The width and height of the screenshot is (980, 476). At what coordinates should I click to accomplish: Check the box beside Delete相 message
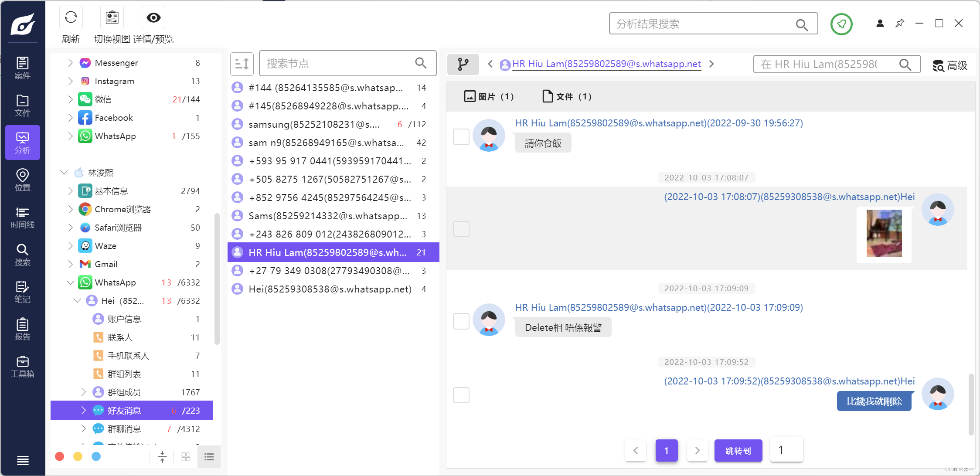[x=461, y=321]
